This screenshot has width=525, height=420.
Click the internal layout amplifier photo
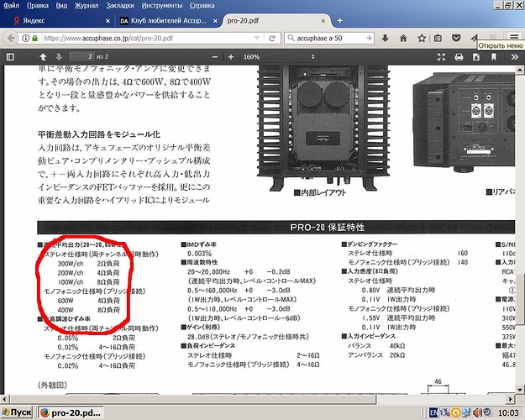tap(323, 127)
